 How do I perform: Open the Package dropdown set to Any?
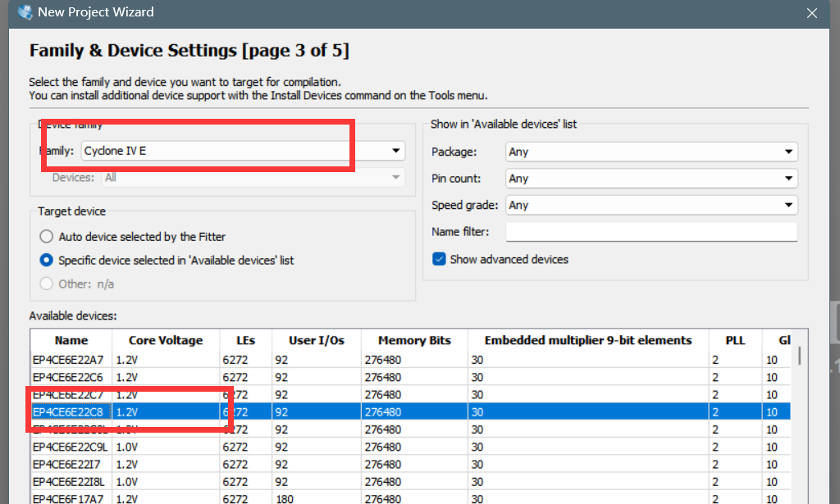click(651, 152)
